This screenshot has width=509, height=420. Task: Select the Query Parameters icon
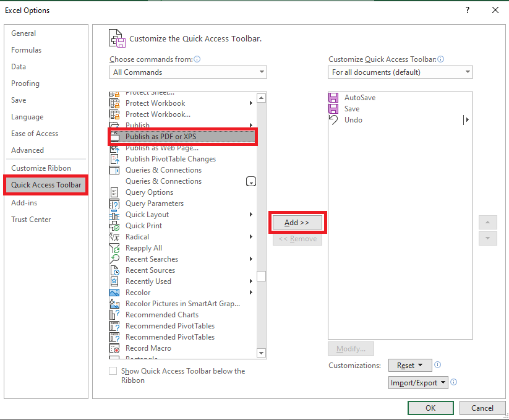pyautogui.click(x=114, y=204)
